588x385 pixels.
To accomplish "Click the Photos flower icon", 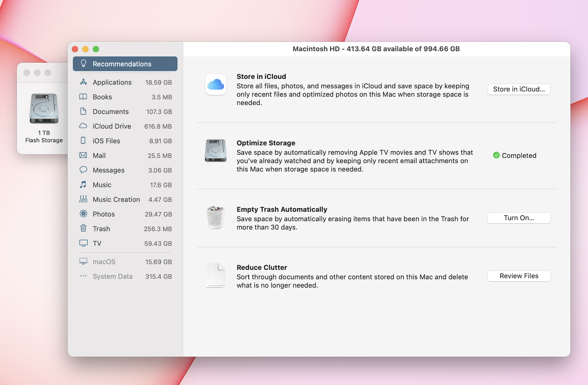I will (x=83, y=214).
